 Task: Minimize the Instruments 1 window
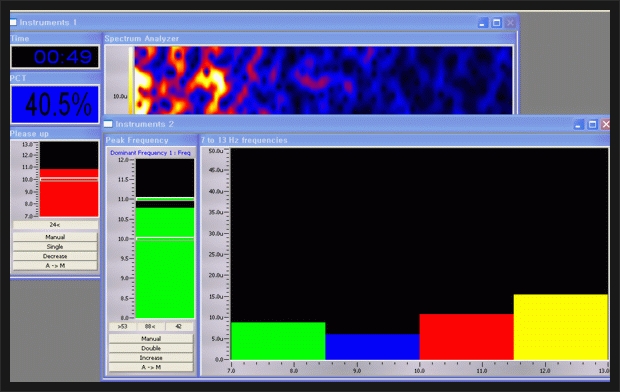click(x=482, y=23)
